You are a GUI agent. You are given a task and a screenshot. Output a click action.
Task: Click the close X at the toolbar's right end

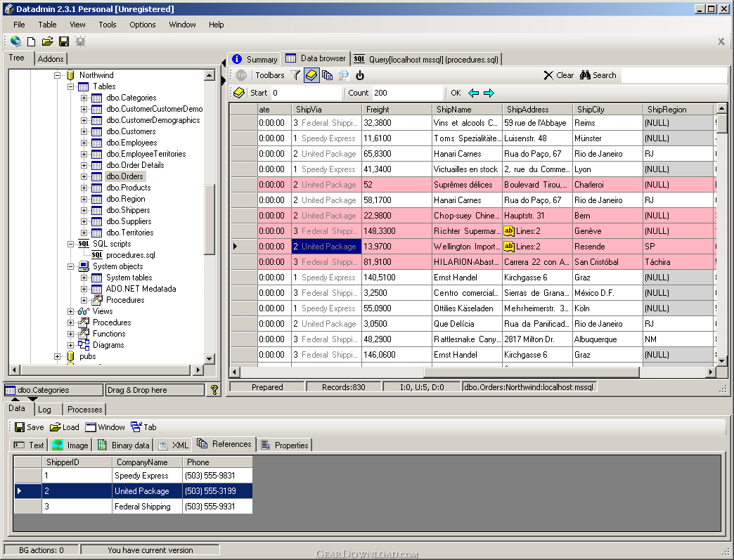point(721,41)
